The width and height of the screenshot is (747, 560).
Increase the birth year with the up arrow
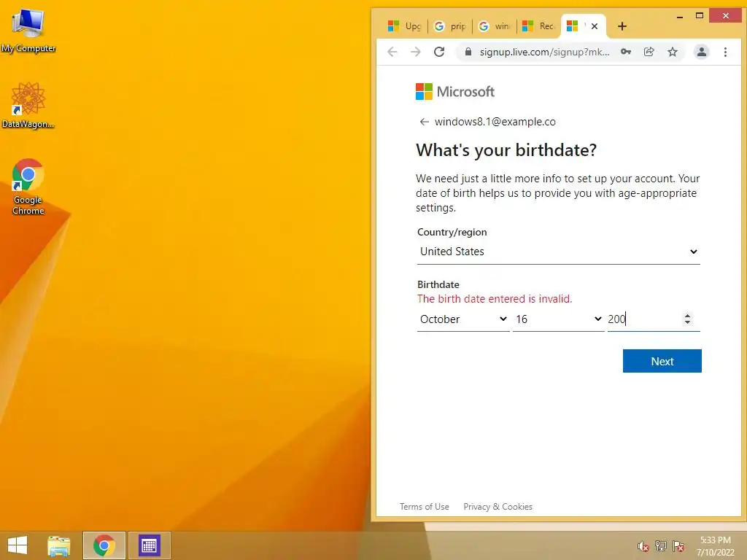[x=687, y=315]
